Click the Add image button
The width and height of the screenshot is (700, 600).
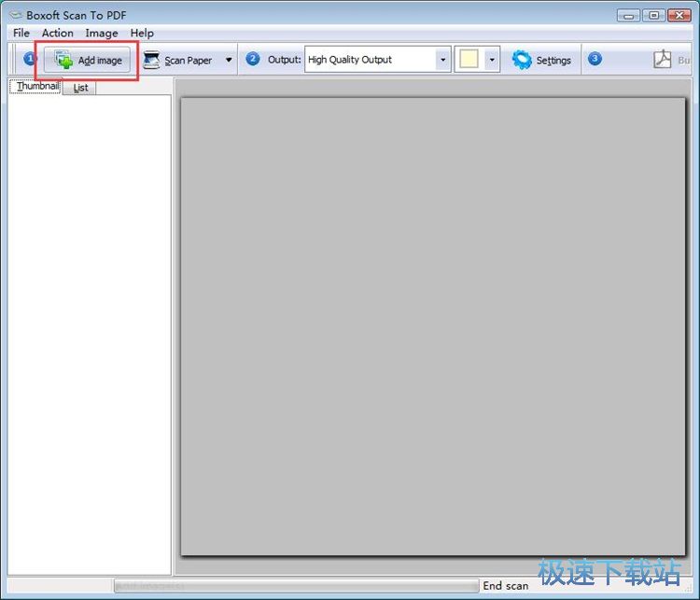tap(87, 60)
